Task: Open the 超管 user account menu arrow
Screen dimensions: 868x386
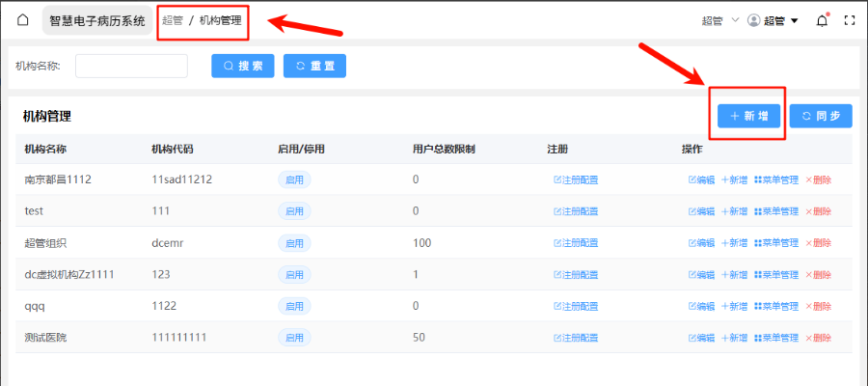Action: 794,20
